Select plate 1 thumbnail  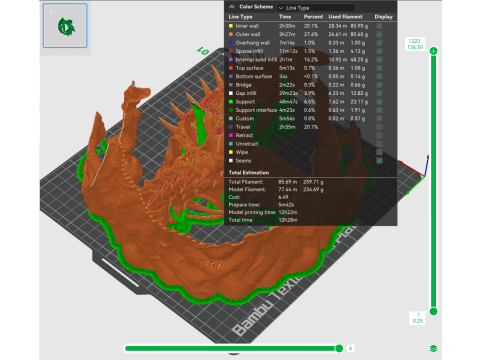point(65,26)
